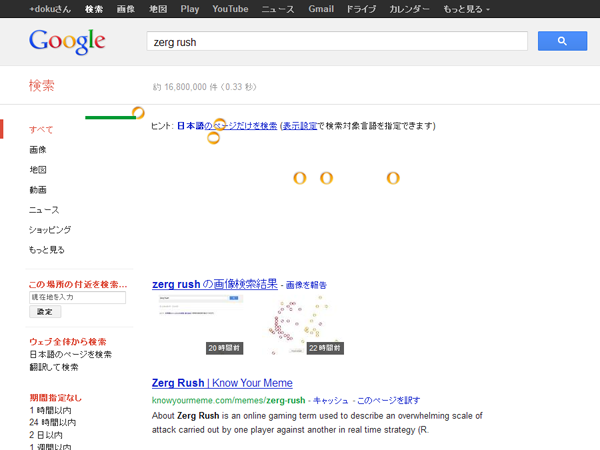
Task: Focus the zerg rush search box
Action: tap(337, 41)
